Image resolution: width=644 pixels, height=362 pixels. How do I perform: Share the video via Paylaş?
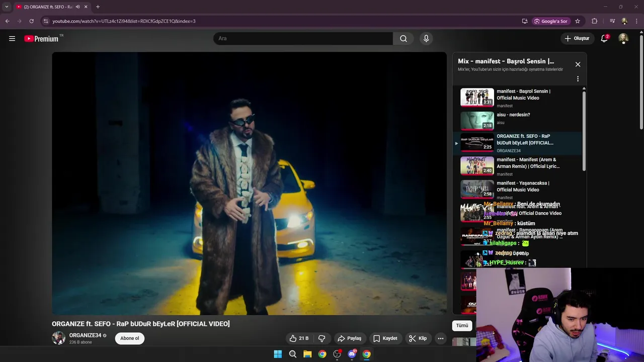350,338
